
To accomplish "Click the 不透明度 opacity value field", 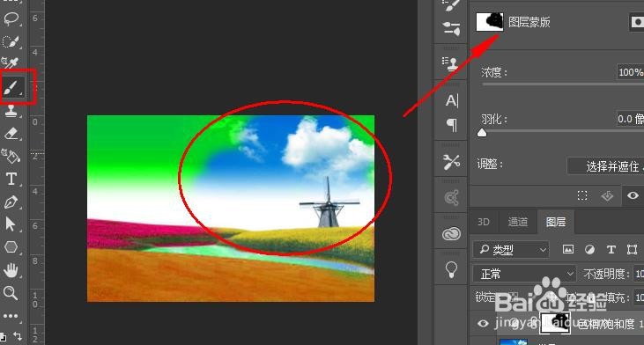I will pos(639,274).
